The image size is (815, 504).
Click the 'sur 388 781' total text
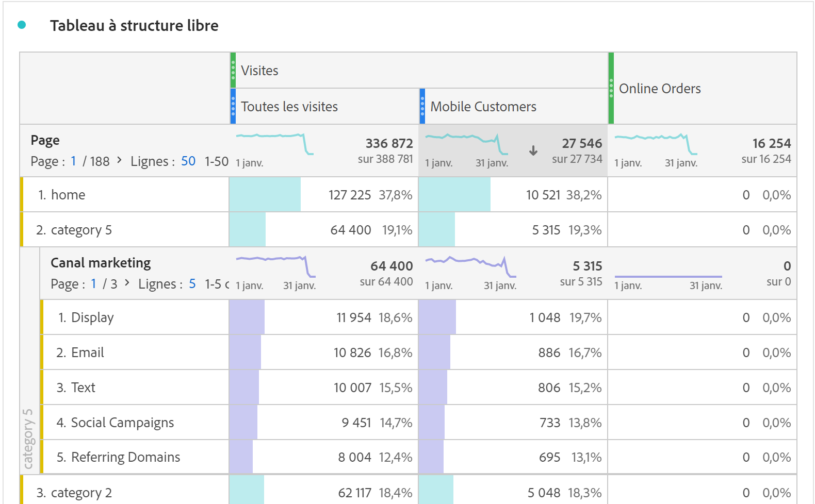pyautogui.click(x=385, y=159)
